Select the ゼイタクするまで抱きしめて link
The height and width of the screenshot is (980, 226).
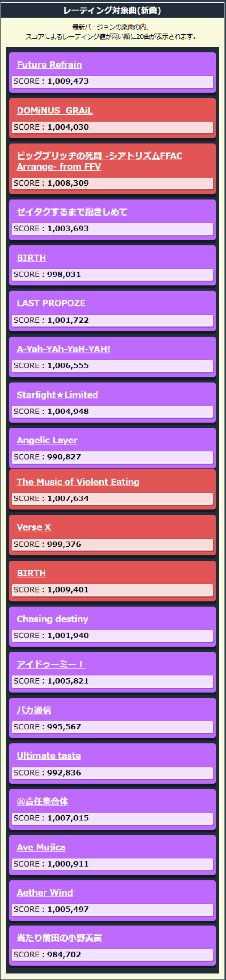pyautogui.click(x=72, y=212)
